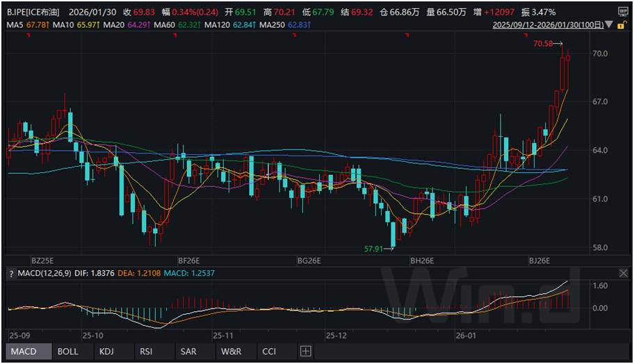Click the BG26E contract label
The height and width of the screenshot is (364, 634).
(x=309, y=260)
